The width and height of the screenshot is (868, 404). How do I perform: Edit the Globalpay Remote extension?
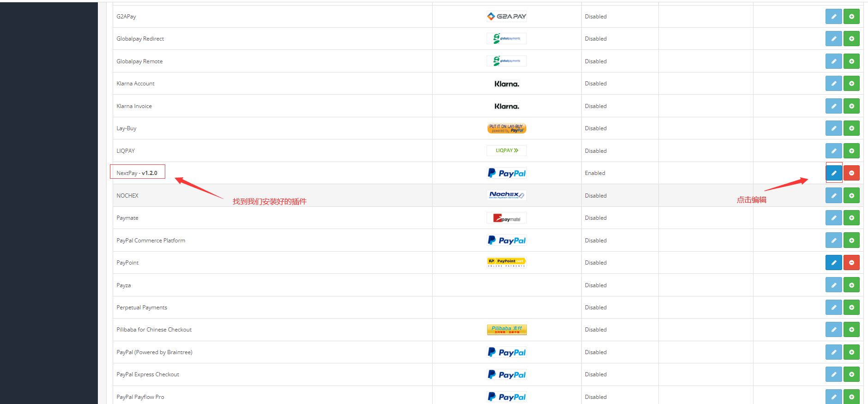pyautogui.click(x=833, y=61)
